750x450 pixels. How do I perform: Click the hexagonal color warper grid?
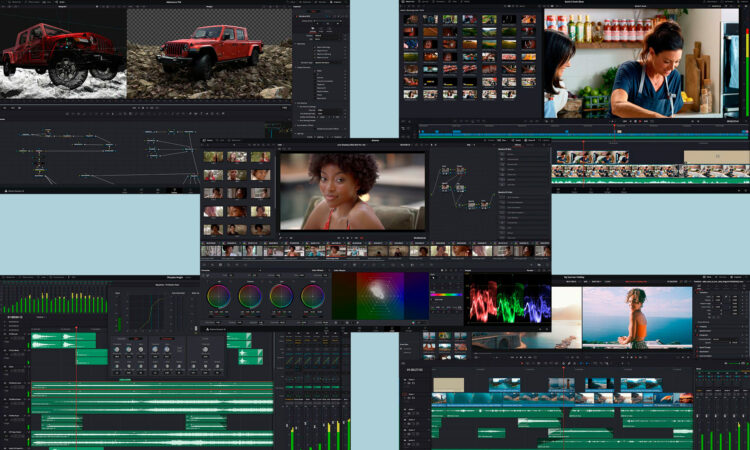pyautogui.click(x=380, y=296)
